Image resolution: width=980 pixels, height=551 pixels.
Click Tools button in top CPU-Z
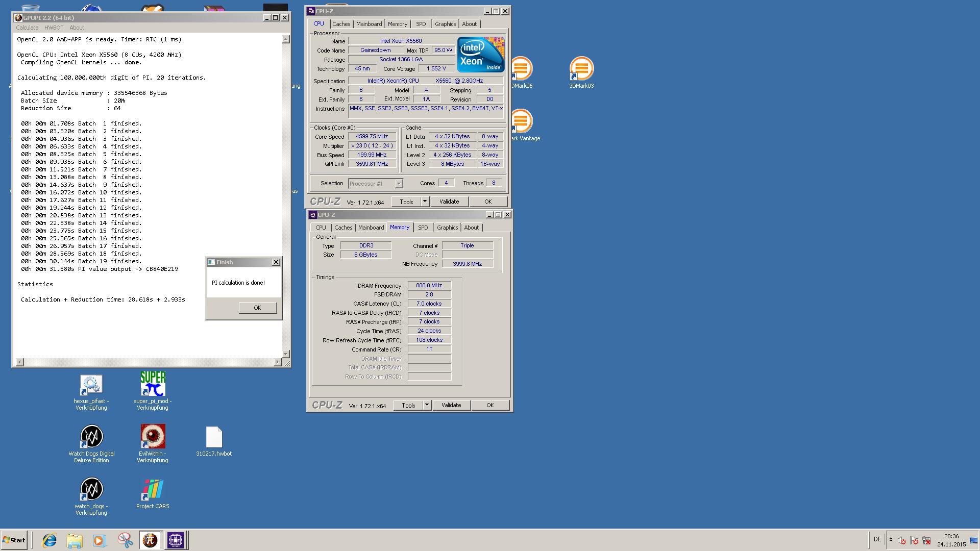(x=406, y=202)
